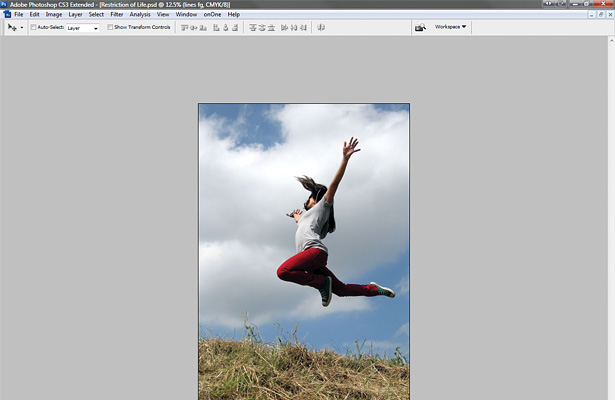Open the Help menu
615x400 pixels.
click(234, 15)
